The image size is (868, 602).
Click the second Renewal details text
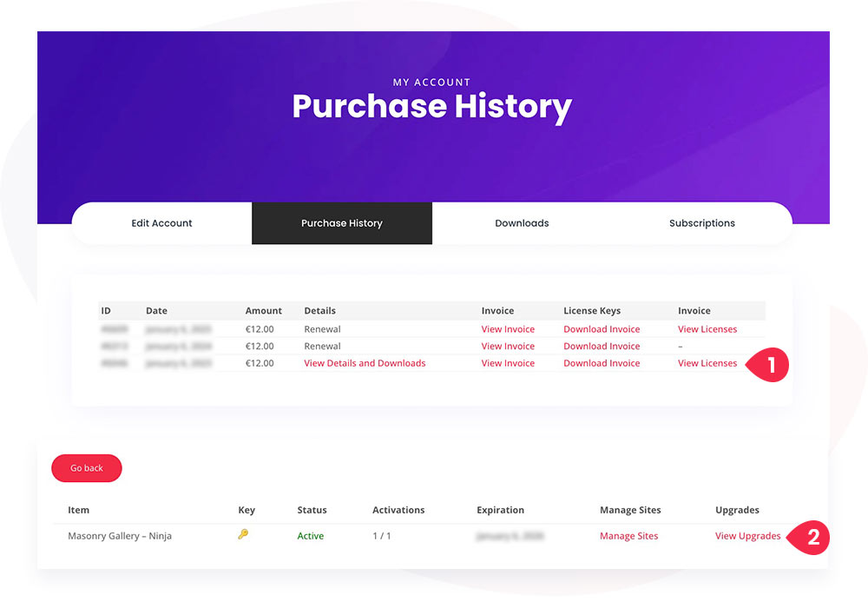322,346
